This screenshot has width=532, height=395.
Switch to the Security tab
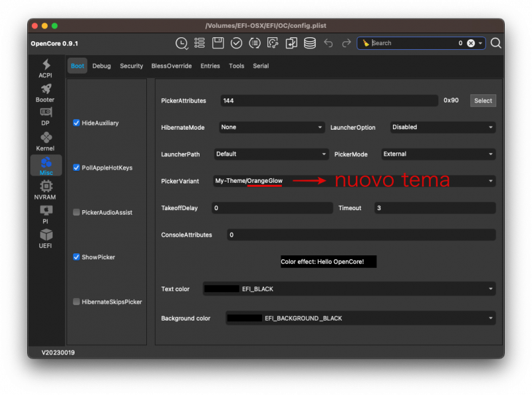click(x=131, y=66)
